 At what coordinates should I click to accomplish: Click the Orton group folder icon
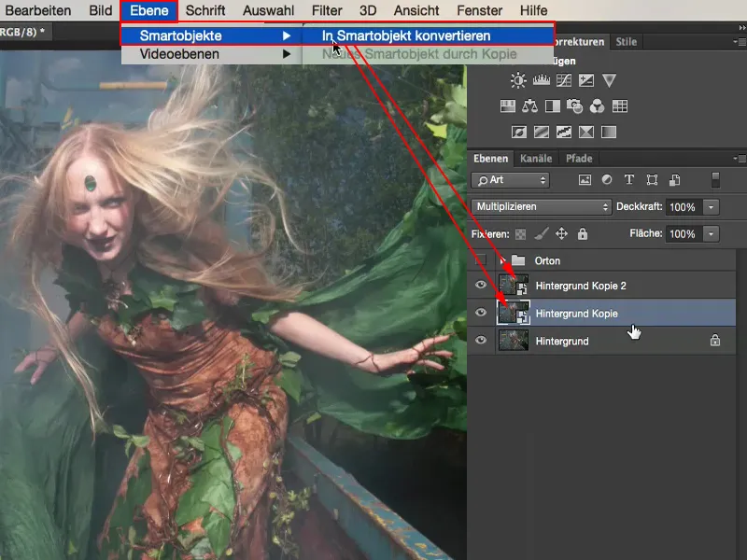518,260
